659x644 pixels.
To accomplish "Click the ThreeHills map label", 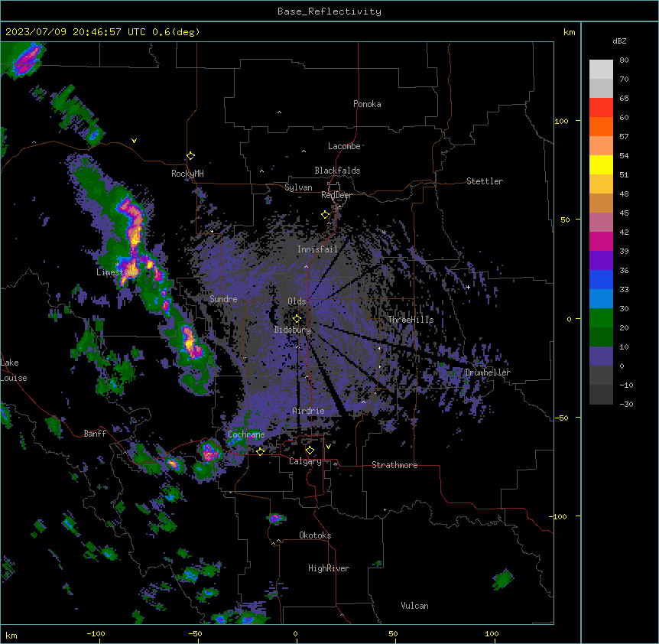I will [x=411, y=320].
